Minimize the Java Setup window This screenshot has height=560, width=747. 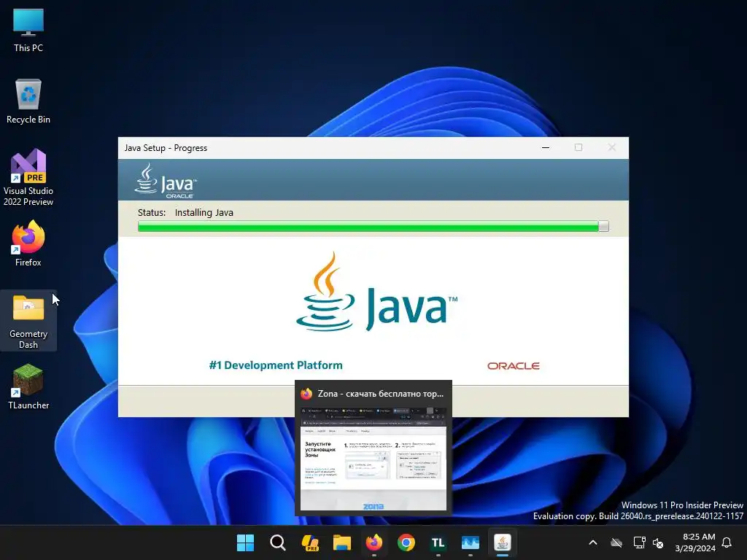point(546,147)
